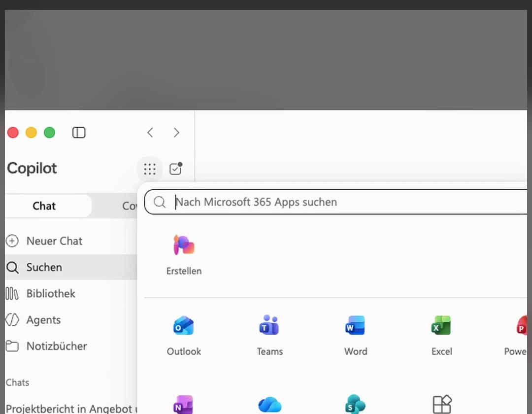The width and height of the screenshot is (532, 414).
Task: Close the window with red button
Action: click(13, 133)
